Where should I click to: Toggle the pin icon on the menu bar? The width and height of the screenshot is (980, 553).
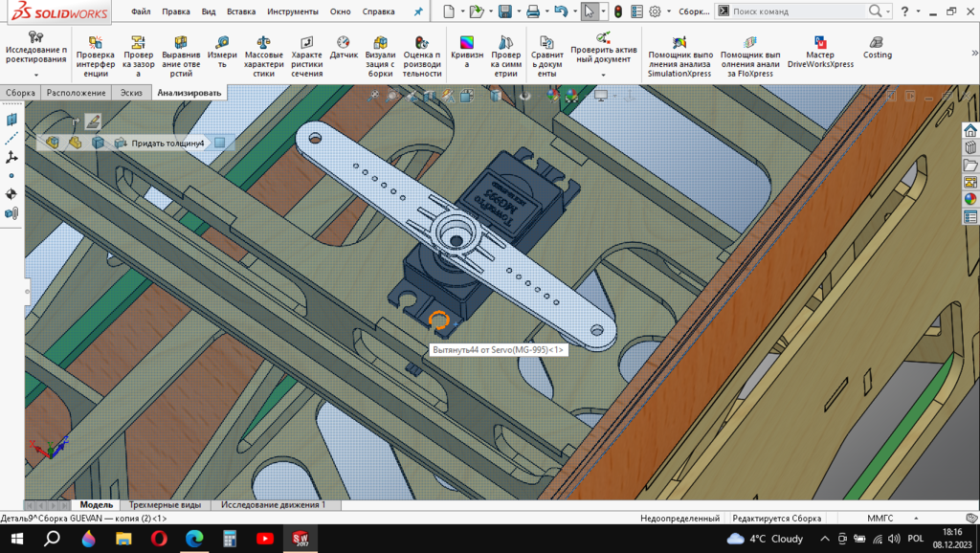[x=418, y=11]
